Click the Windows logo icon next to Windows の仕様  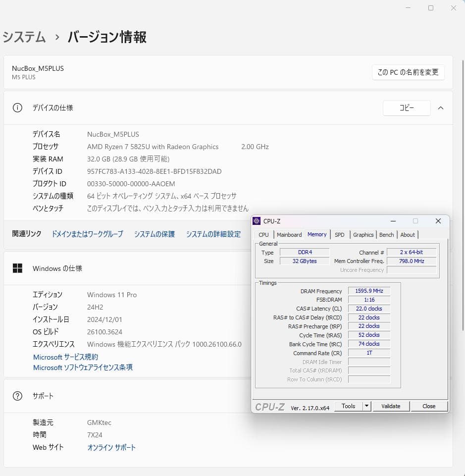[17, 267]
